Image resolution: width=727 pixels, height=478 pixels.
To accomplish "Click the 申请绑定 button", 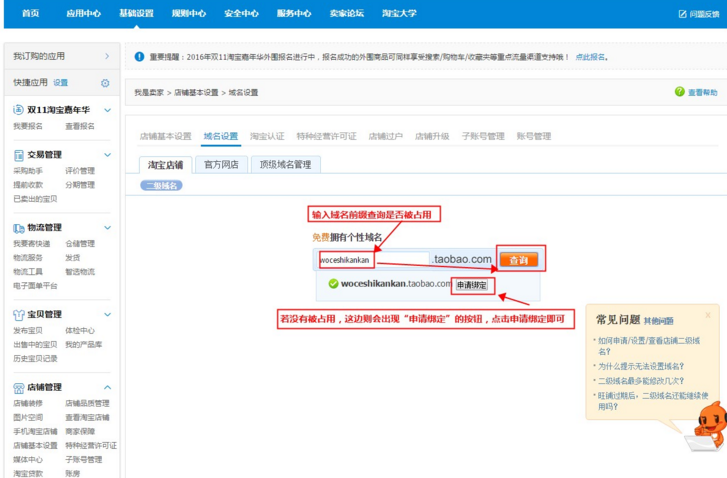I will [472, 285].
